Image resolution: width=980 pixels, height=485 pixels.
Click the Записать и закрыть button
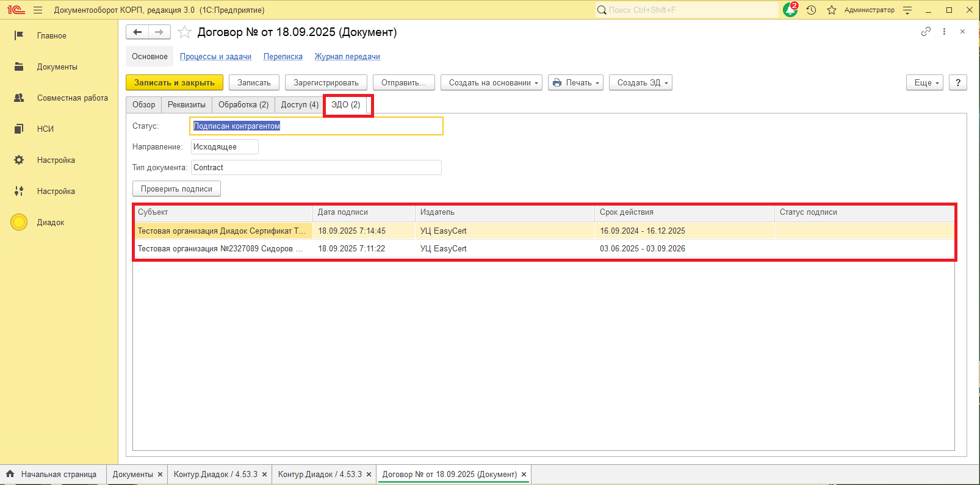(x=175, y=83)
